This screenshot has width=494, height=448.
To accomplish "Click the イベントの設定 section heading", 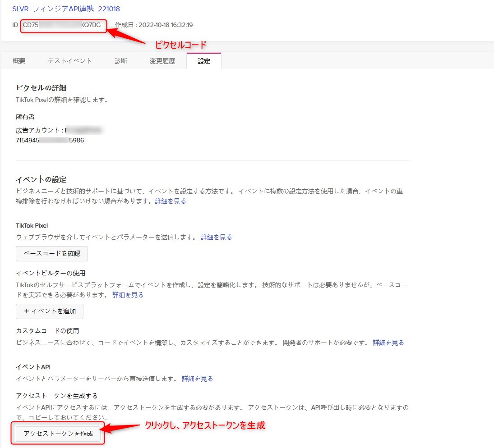I will (41, 179).
